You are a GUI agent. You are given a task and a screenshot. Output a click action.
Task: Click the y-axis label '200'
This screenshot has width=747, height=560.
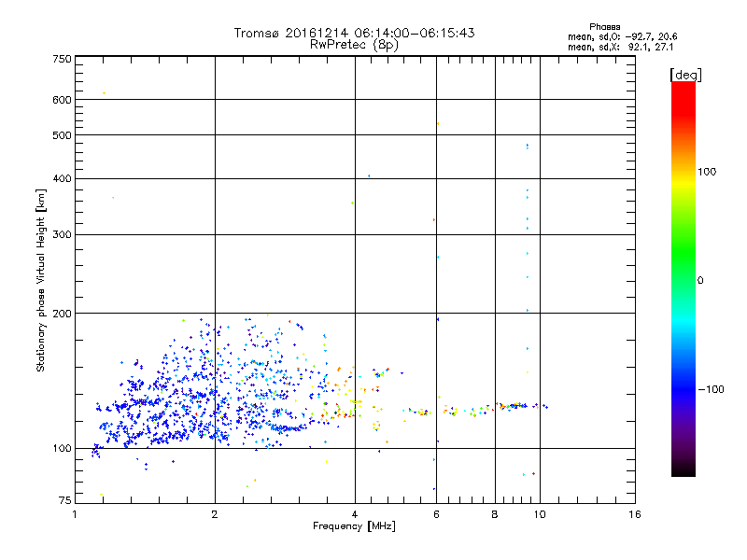click(62, 314)
